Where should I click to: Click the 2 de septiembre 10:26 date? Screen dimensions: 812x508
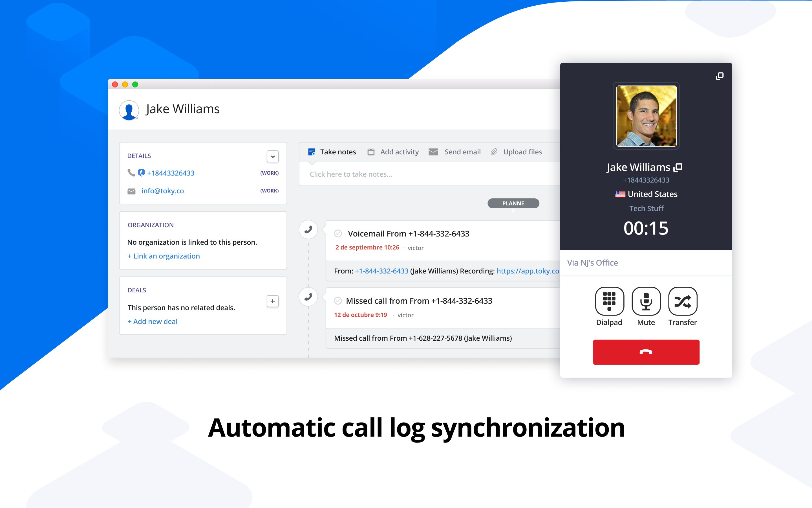(x=367, y=247)
